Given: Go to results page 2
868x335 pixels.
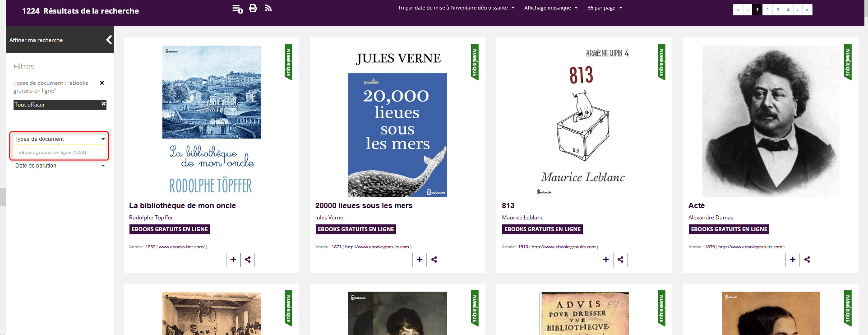Looking at the screenshot, I should (767, 9).
